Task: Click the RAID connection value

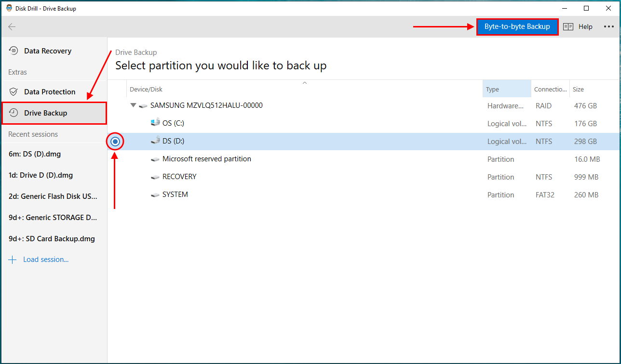Action: tap(543, 106)
